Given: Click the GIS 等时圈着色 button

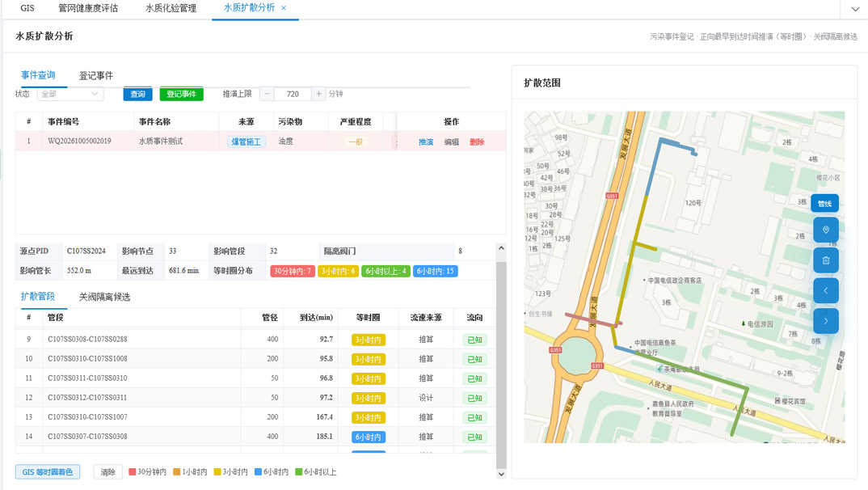Looking at the screenshot, I should pos(48,471).
